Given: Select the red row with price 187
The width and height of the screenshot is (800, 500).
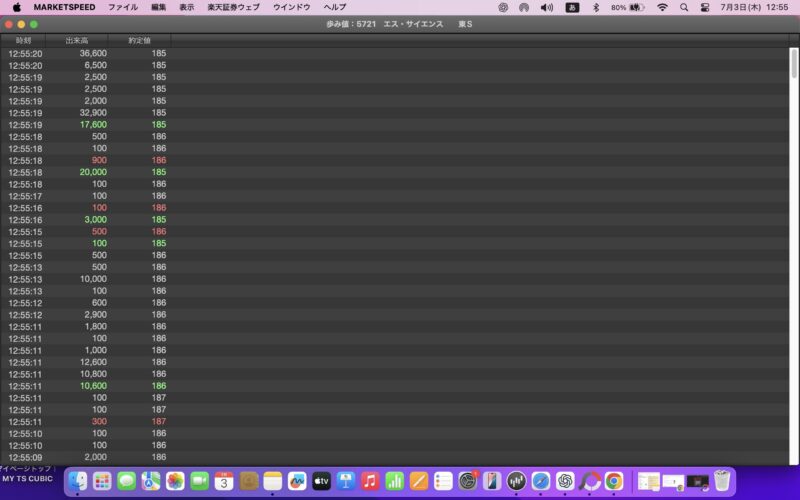Looking at the screenshot, I should (394, 421).
